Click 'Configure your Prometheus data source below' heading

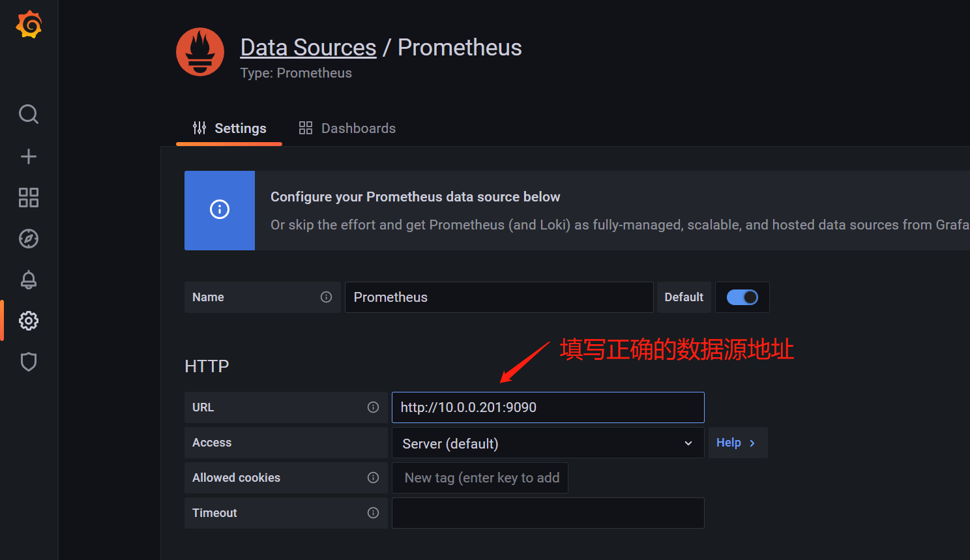click(415, 197)
